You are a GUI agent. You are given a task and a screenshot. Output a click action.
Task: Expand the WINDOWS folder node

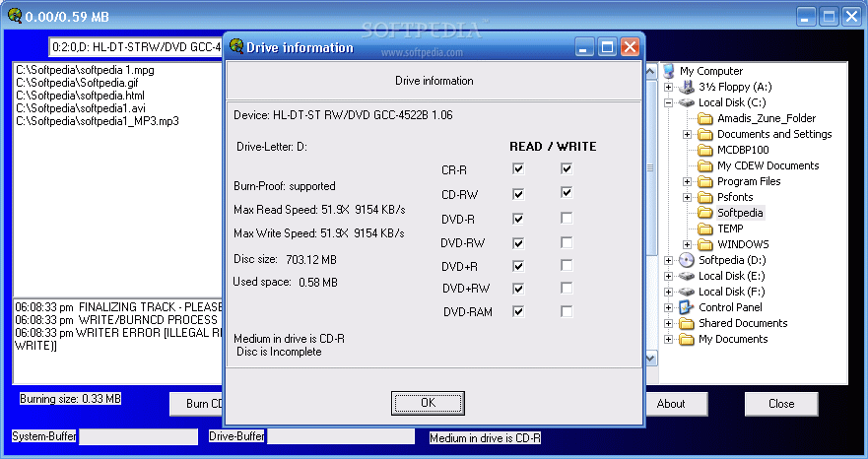(x=687, y=244)
